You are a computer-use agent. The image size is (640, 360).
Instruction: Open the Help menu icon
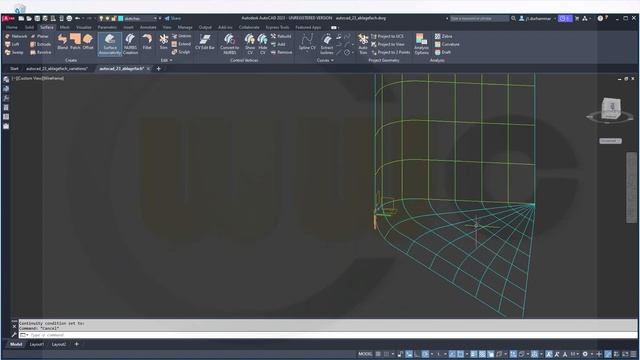point(600,18)
